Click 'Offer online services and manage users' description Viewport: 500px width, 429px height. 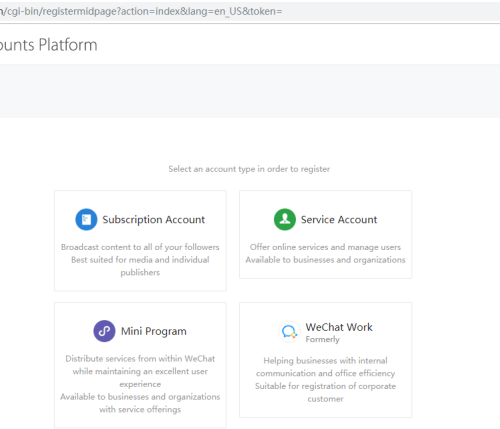325,247
